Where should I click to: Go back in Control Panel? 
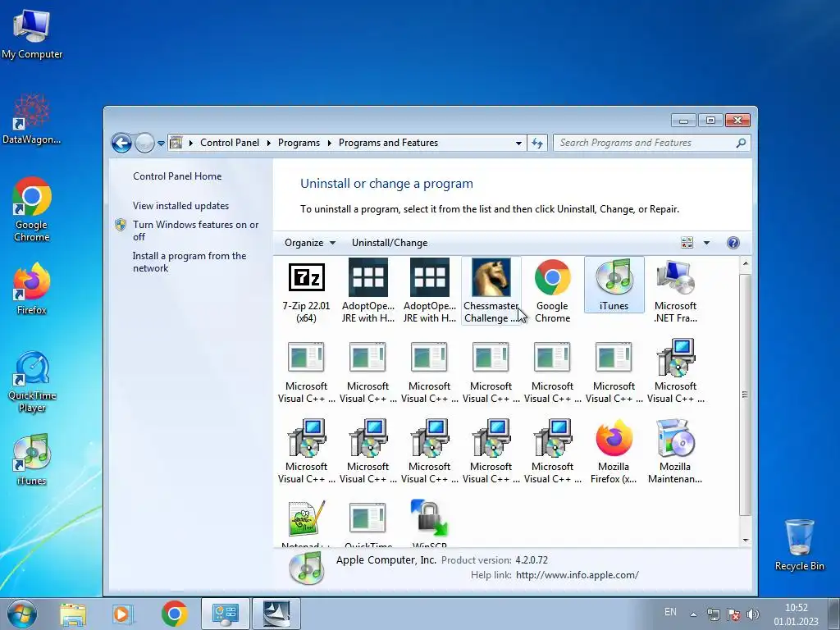click(121, 143)
